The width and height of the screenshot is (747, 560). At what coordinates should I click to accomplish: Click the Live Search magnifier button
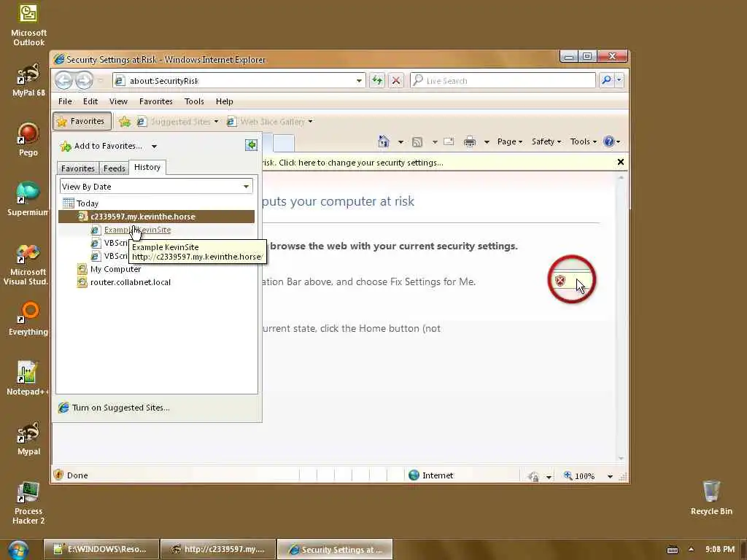click(x=606, y=80)
